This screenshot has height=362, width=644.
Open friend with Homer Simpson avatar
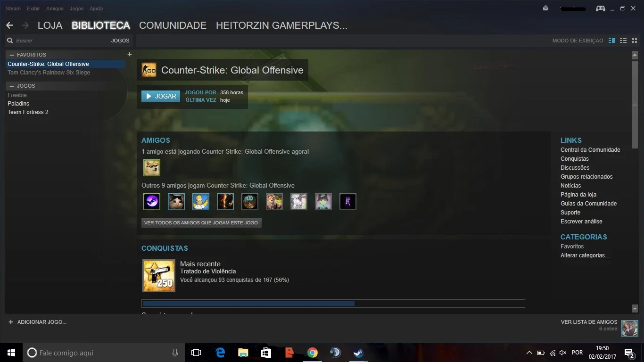click(x=201, y=202)
